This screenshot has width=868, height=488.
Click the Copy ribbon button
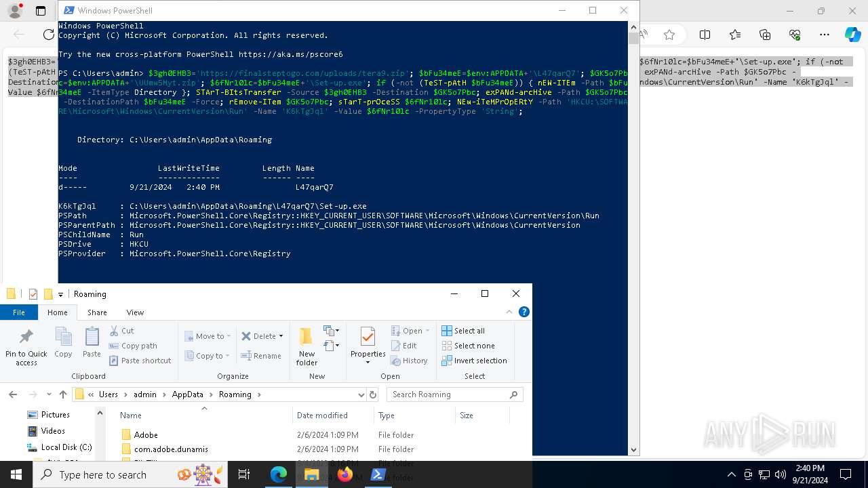63,342
